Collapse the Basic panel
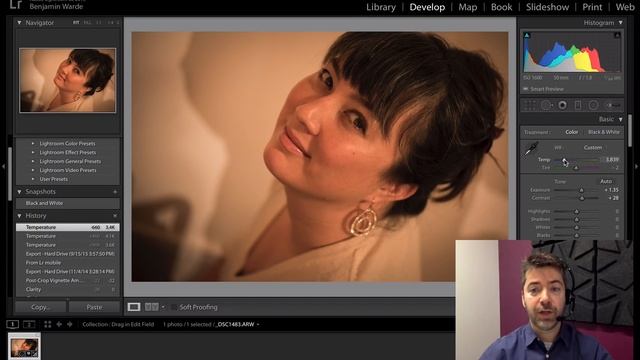Image resolution: width=640 pixels, height=360 pixels. (620, 119)
